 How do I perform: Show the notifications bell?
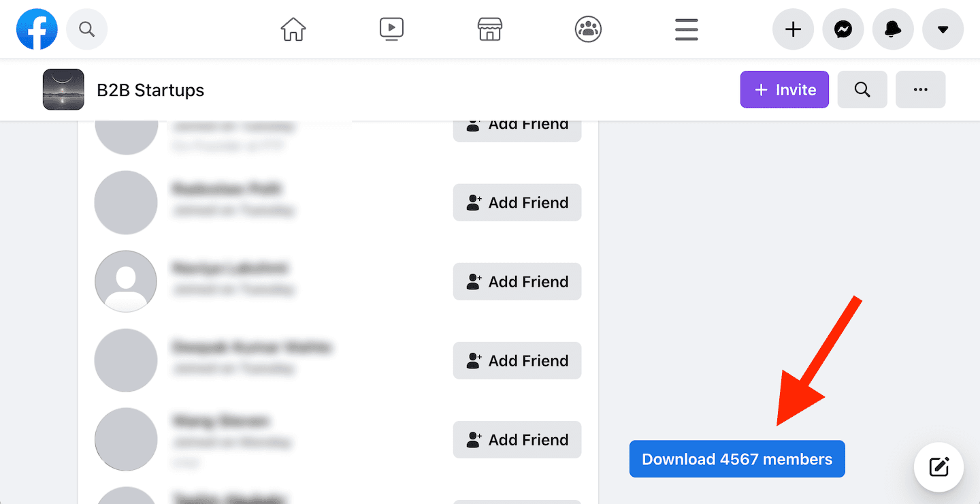click(893, 29)
